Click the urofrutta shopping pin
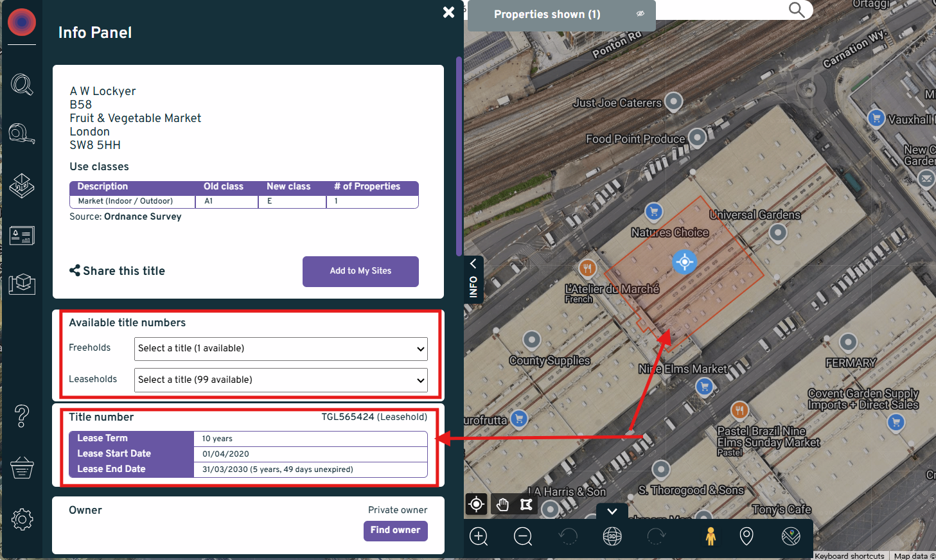The height and width of the screenshot is (560, 936). pyautogui.click(x=519, y=419)
